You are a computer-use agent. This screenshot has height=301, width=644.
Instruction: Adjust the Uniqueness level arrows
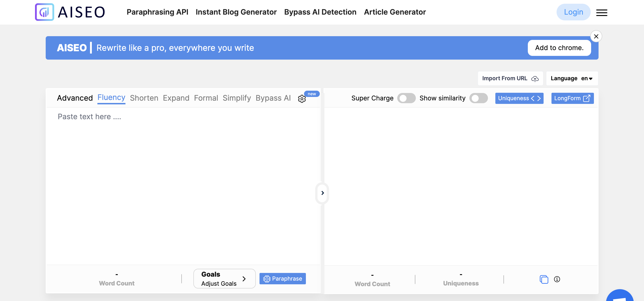[536, 98]
